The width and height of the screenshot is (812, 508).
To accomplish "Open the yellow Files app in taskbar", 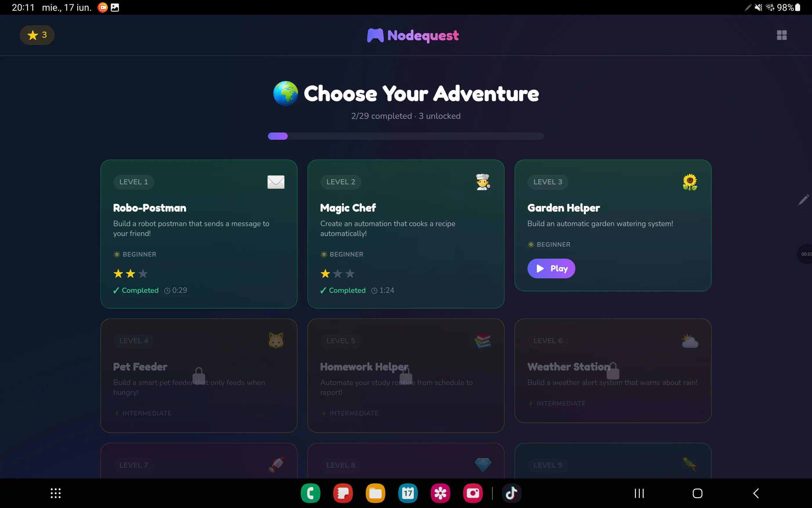I will 375,493.
